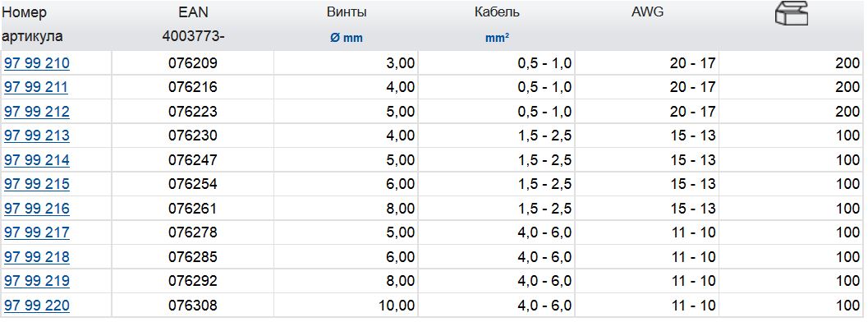Click the EAN column header

[193, 12]
